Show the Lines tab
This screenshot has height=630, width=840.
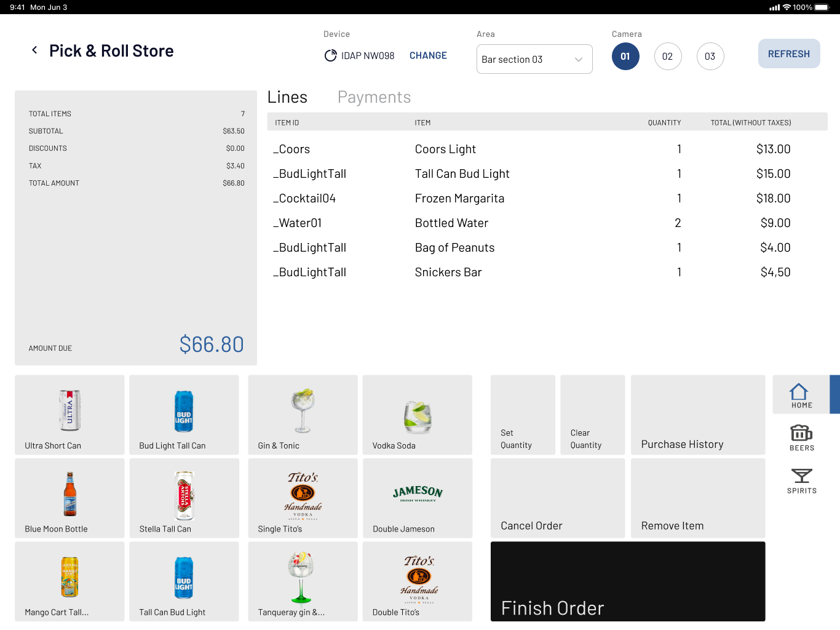pos(287,97)
